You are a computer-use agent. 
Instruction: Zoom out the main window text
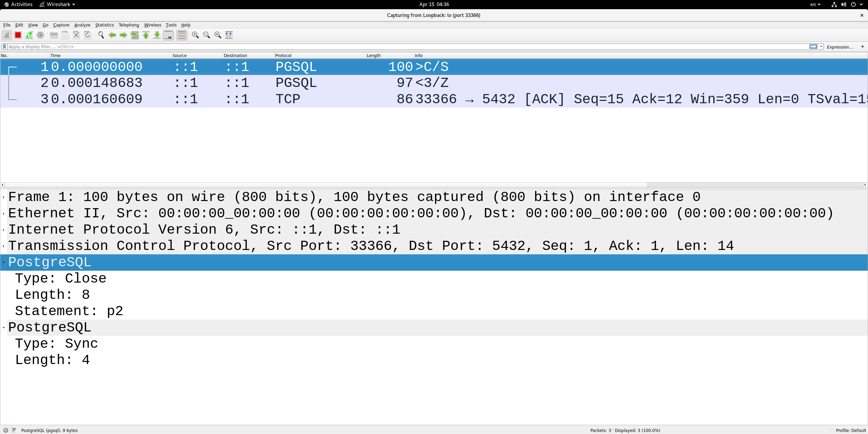[x=207, y=35]
